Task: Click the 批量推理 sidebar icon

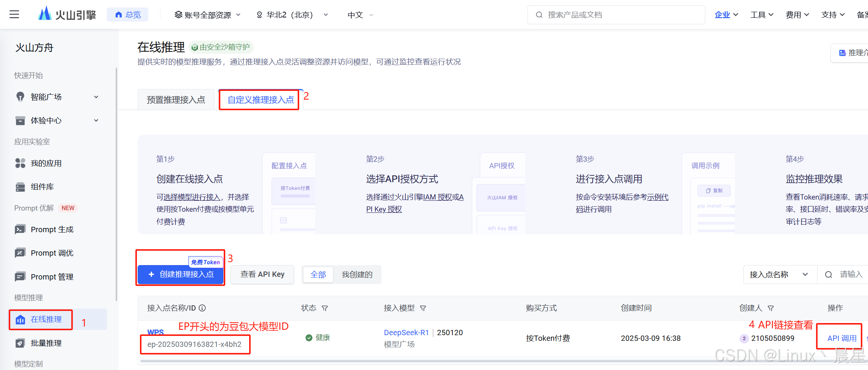Action: click(x=20, y=343)
